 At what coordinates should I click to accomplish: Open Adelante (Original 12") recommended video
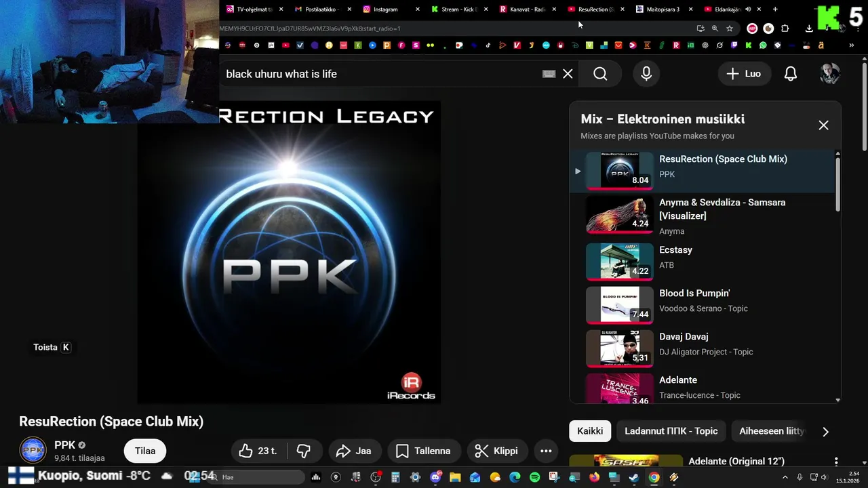[736, 462]
